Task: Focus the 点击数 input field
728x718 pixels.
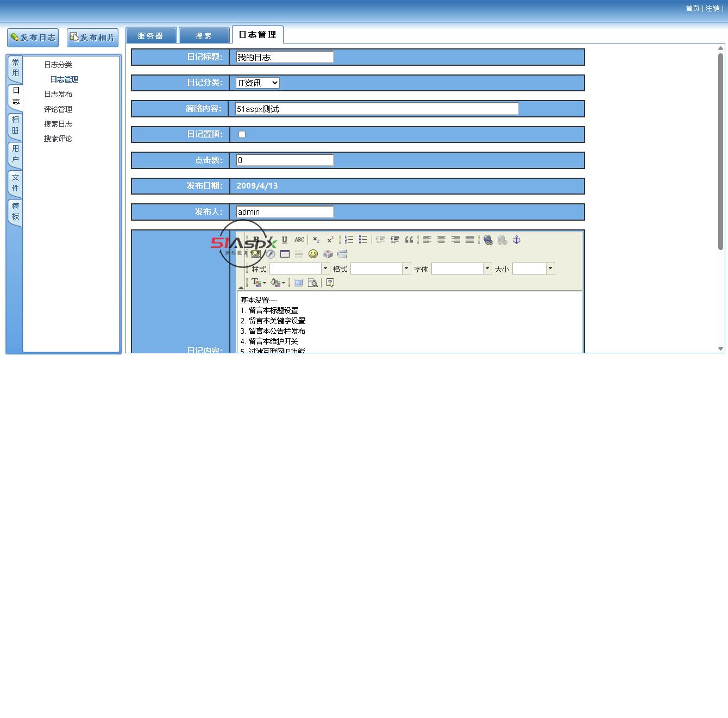Action: (285, 160)
